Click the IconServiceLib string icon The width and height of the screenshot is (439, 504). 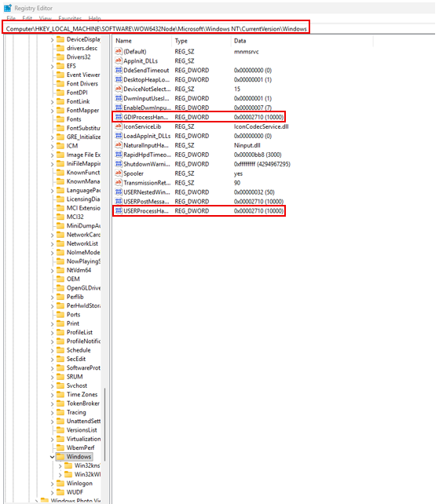(119, 126)
